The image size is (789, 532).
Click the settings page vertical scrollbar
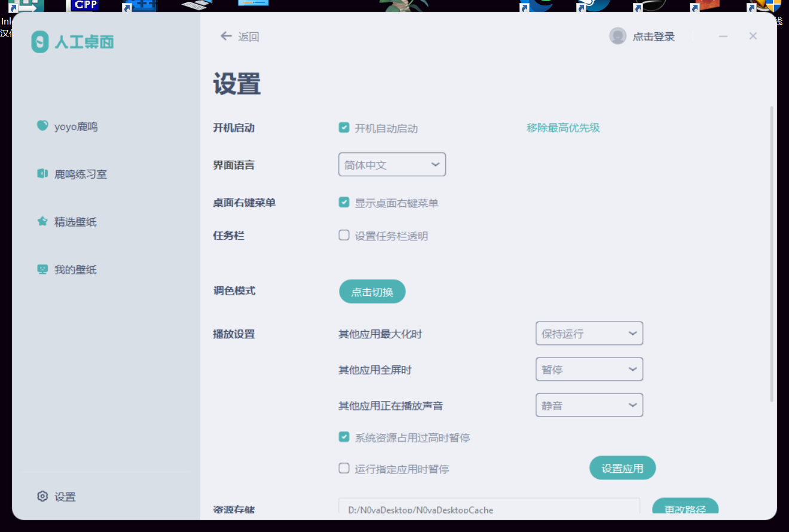pyautogui.click(x=772, y=254)
